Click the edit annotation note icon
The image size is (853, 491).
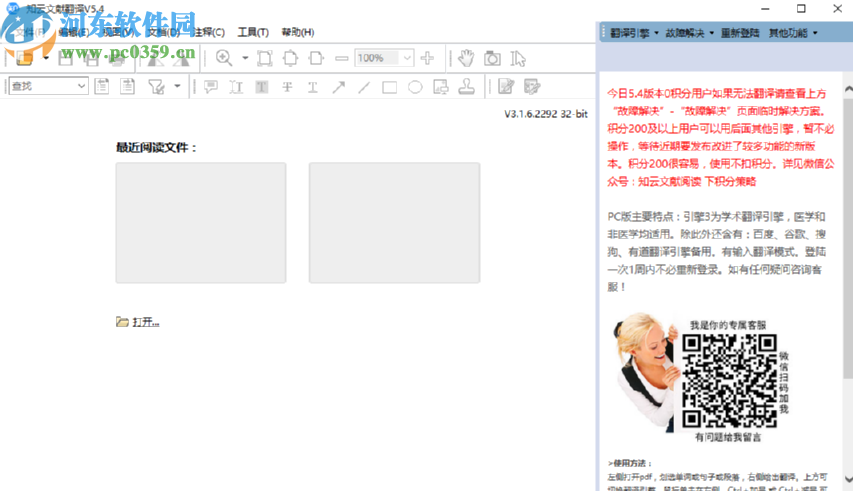tap(506, 86)
